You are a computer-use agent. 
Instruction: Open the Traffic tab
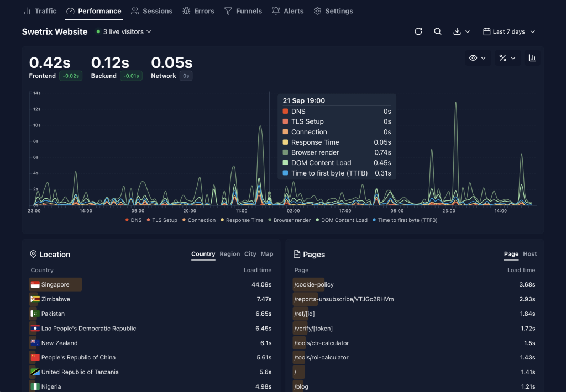tap(40, 11)
